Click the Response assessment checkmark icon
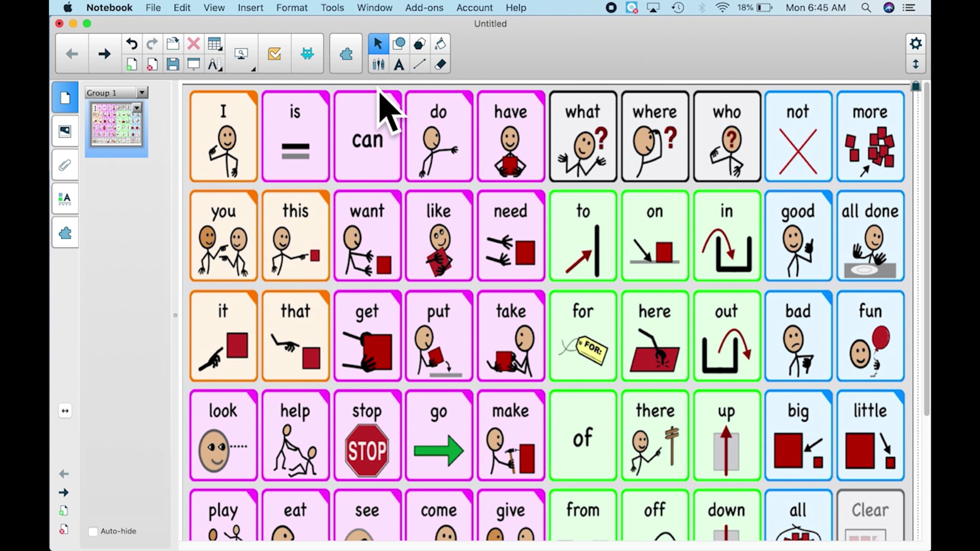 (x=274, y=53)
